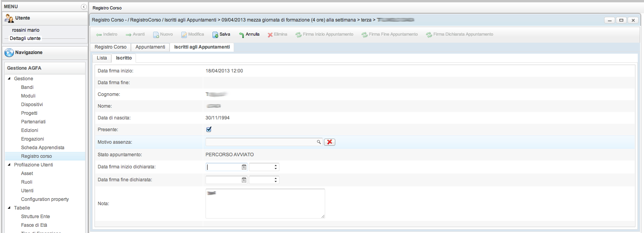
Task: Switch to the Appuntamenti tab
Action: 150,47
